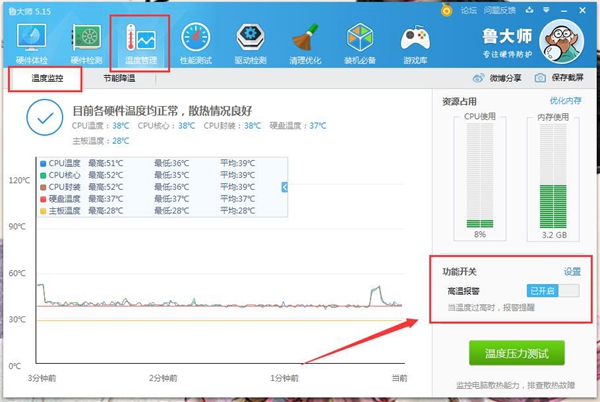Close the 鲁大师 window
This screenshot has width=600, height=402.
582,10
